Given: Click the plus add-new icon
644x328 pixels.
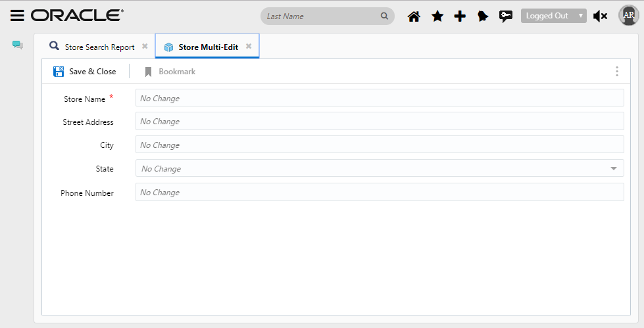Looking at the screenshot, I should (x=460, y=16).
